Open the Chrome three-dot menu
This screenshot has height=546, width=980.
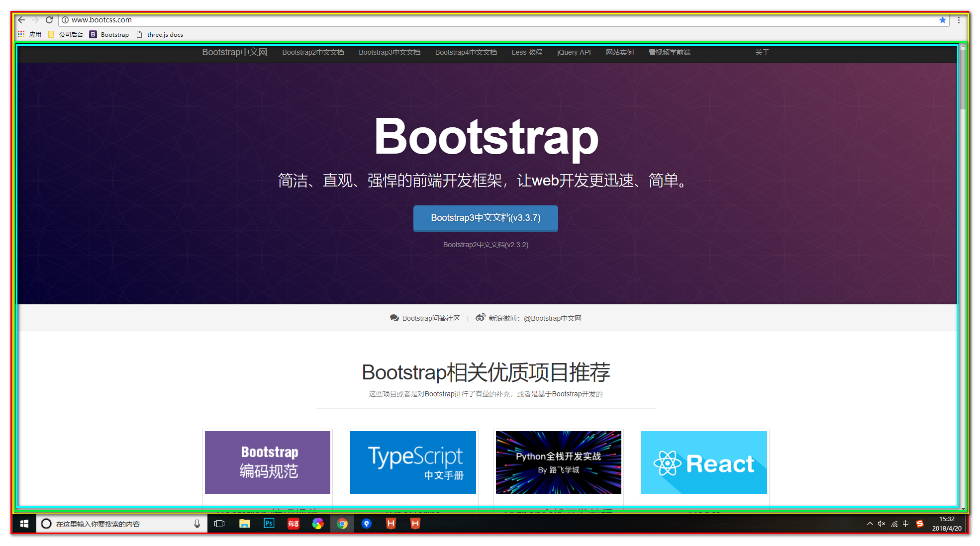[x=959, y=20]
